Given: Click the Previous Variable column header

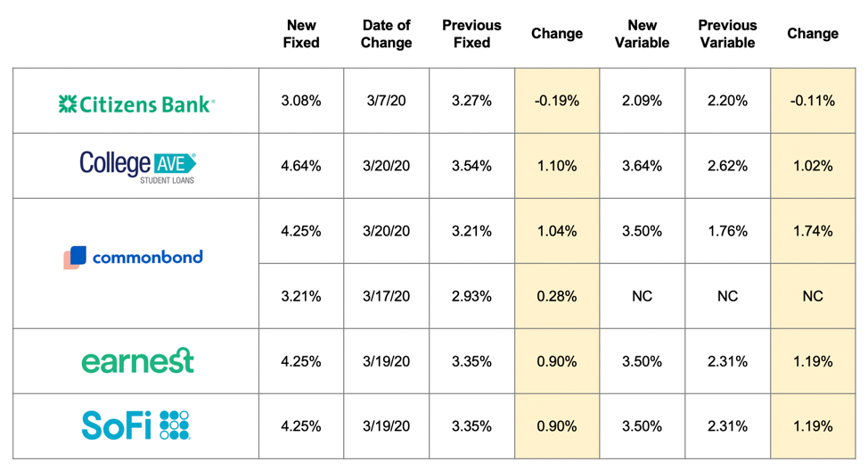Looking at the screenshot, I should 727,34.
